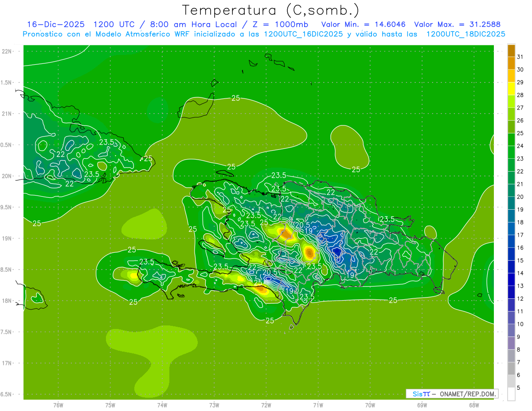Click the color scale label '24'
The height and width of the screenshot is (411, 532).
click(520, 146)
